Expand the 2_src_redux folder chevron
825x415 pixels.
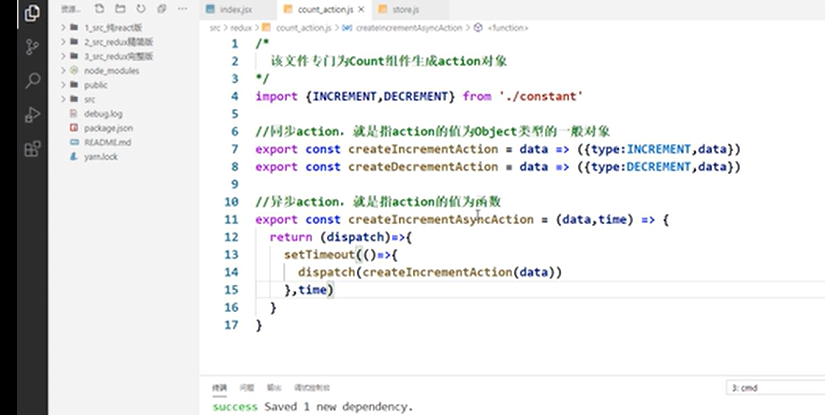63,42
